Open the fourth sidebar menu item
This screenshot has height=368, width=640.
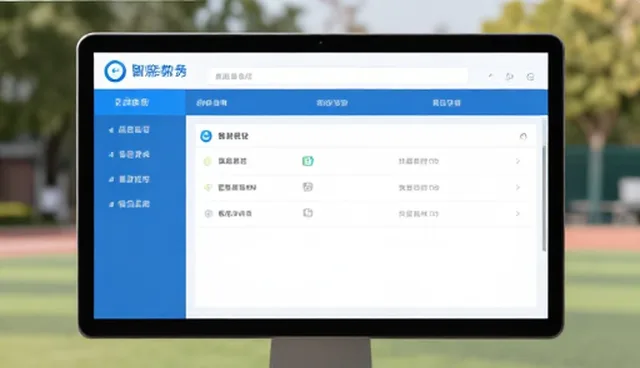point(134,204)
